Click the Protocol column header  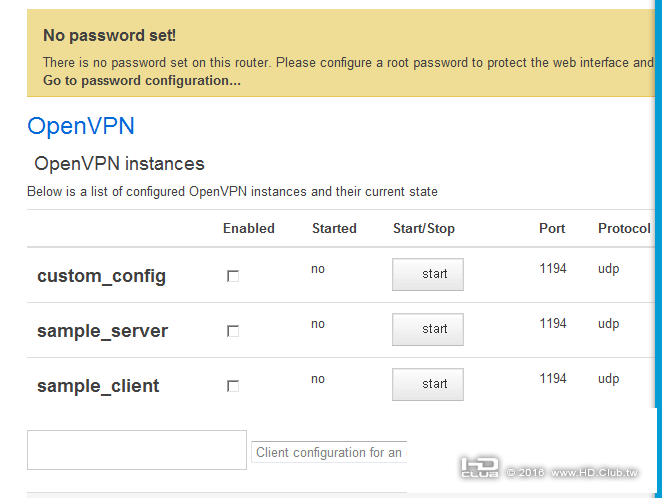click(x=624, y=229)
